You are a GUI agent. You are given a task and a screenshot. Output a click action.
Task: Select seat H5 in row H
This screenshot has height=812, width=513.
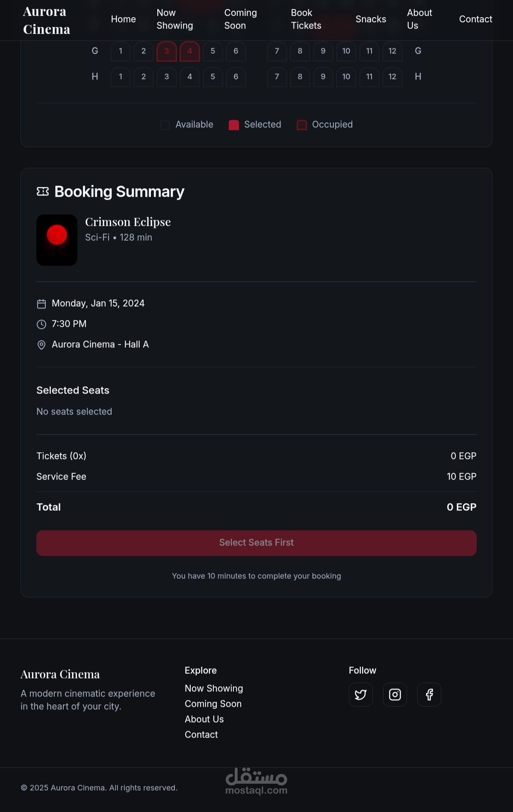(x=213, y=77)
